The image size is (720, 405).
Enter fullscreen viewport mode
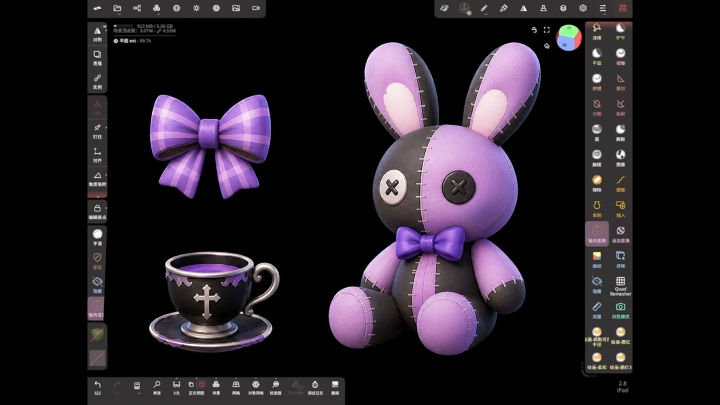[546, 30]
